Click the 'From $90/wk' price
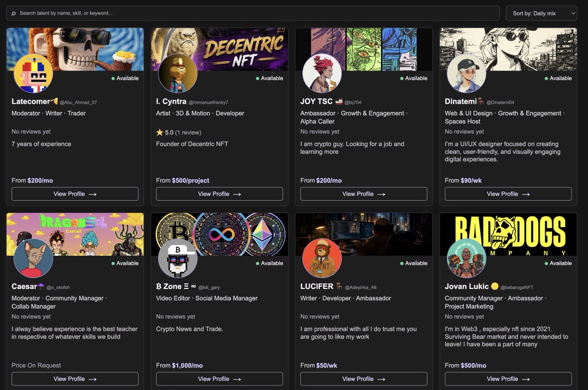The height and width of the screenshot is (390, 588). click(463, 180)
